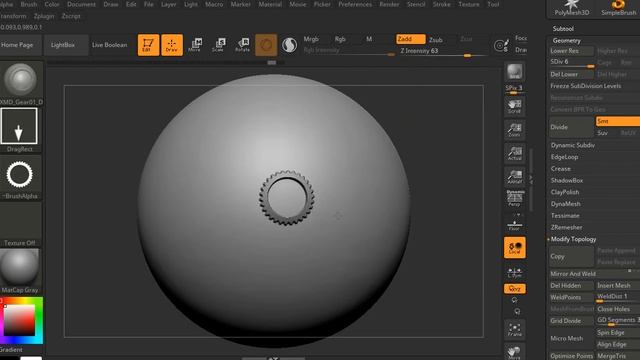
Task: Expand the ZRemesher section
Action: (567, 227)
